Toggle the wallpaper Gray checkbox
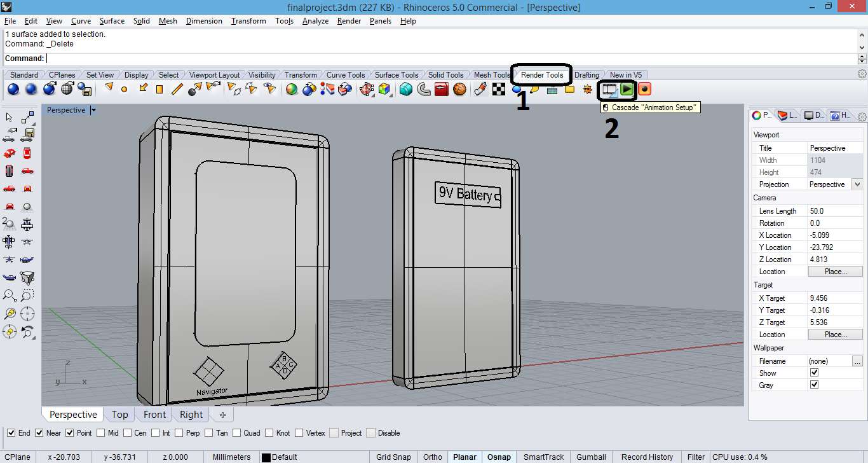The image size is (868, 463). coord(814,385)
